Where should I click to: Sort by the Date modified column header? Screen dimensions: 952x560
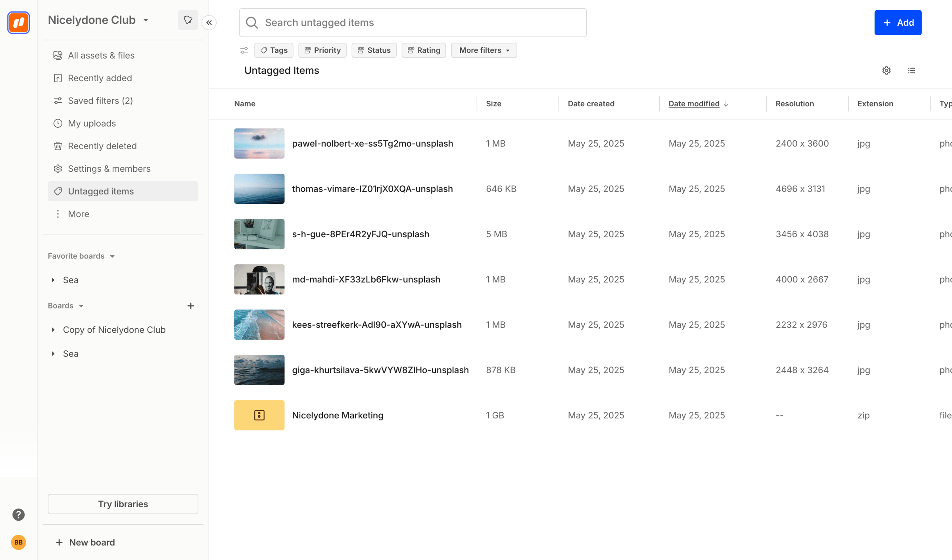pos(694,104)
